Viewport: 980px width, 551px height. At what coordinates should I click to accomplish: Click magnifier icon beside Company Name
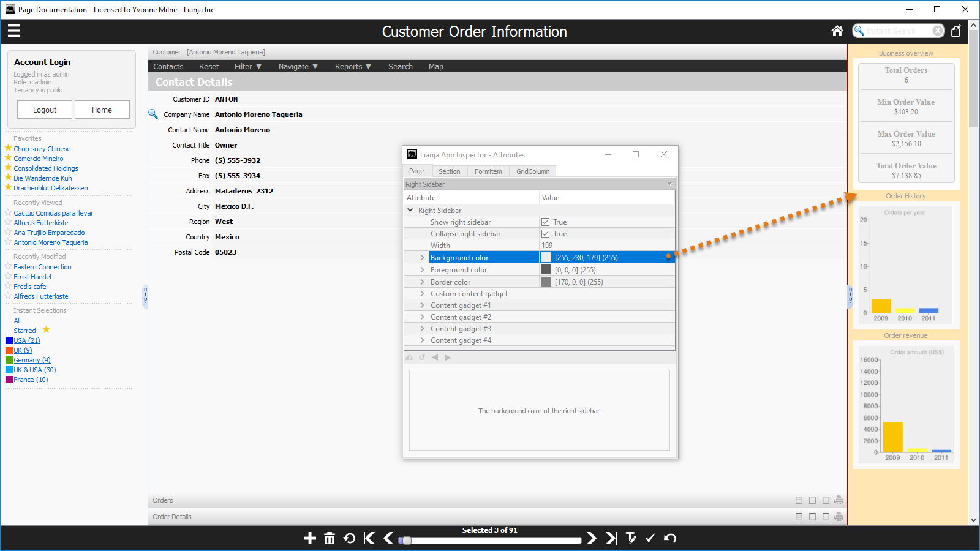pos(153,114)
